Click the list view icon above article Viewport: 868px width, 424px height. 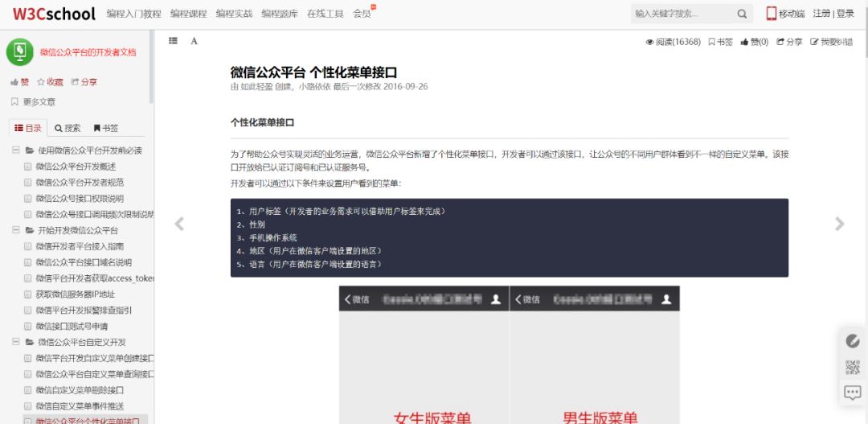coord(173,41)
